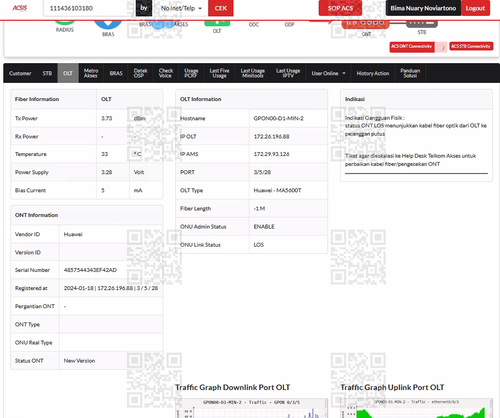Click the gray STB device icon

point(422,24)
